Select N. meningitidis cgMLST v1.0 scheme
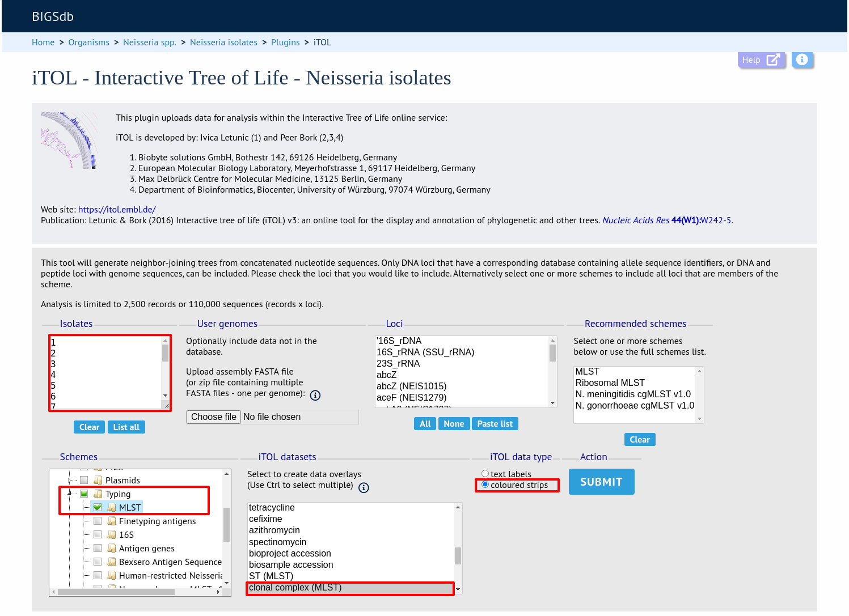Screen dimensions: 849x616 click(635, 394)
